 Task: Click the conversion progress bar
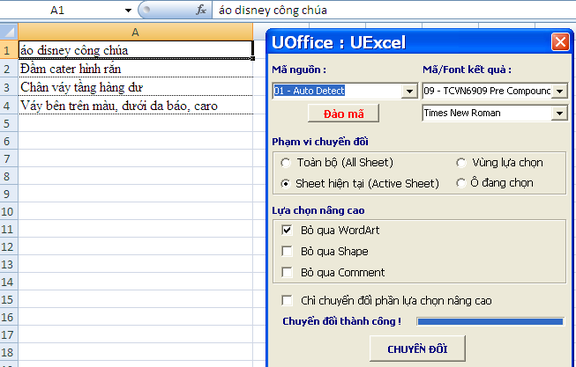click(x=490, y=322)
